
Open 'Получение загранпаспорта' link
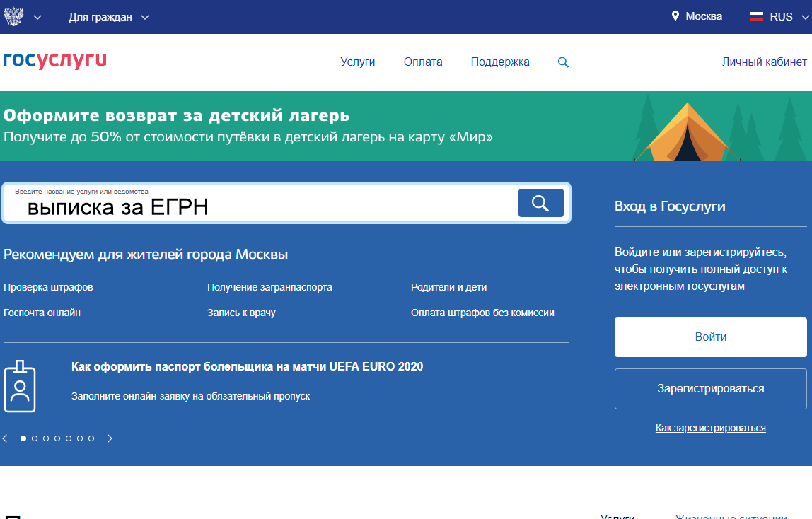click(269, 287)
